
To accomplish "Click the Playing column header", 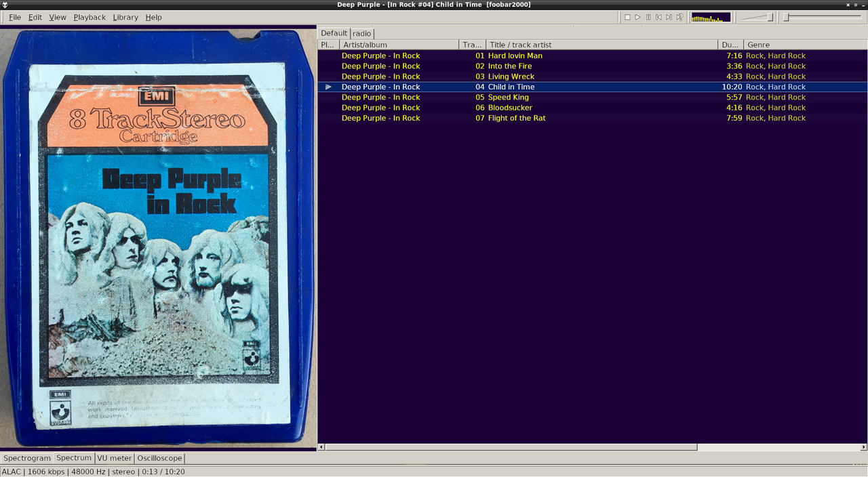I will point(328,45).
